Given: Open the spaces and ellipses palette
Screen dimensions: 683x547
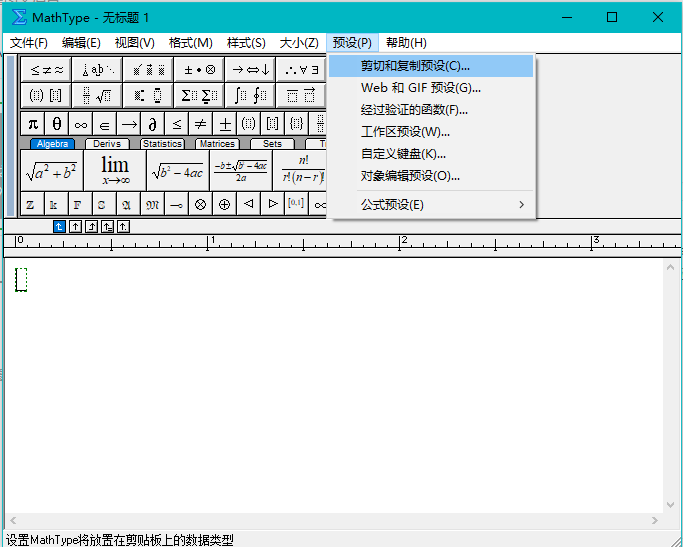Looking at the screenshot, I should tap(97, 70).
